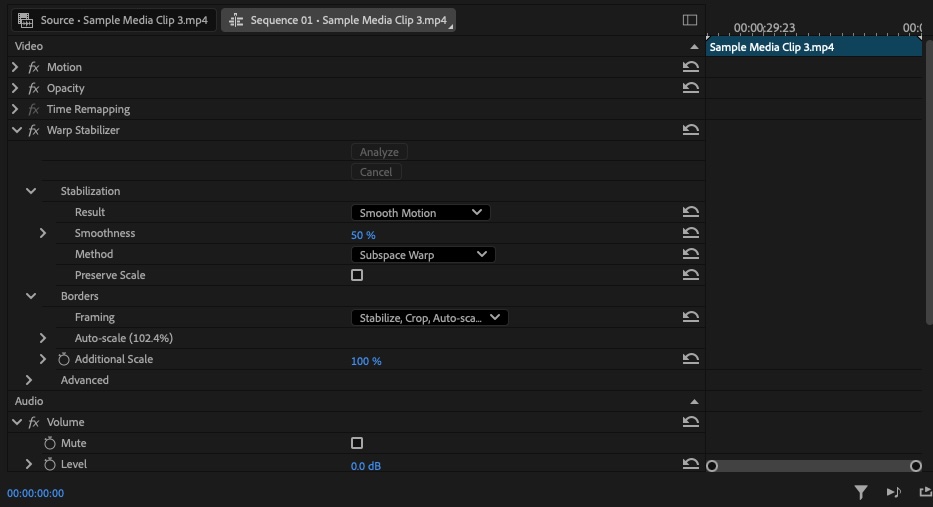Check the Mute checkbox under Volume
The image size is (933, 507).
357,443
